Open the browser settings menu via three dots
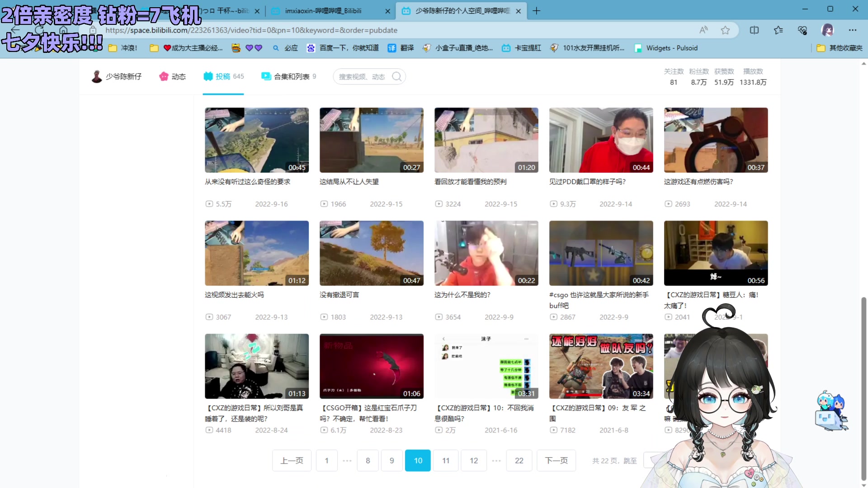 pos(853,30)
